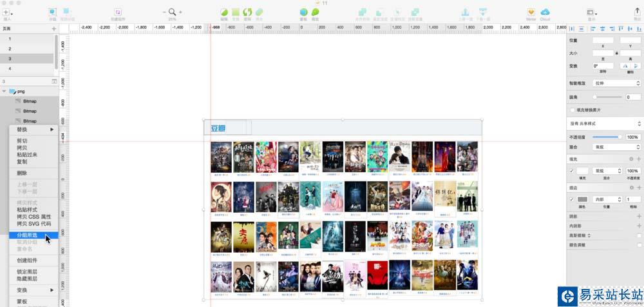Click the flip vertical button
Image resolution: width=644 pixels, height=307 pixels.
636,66
